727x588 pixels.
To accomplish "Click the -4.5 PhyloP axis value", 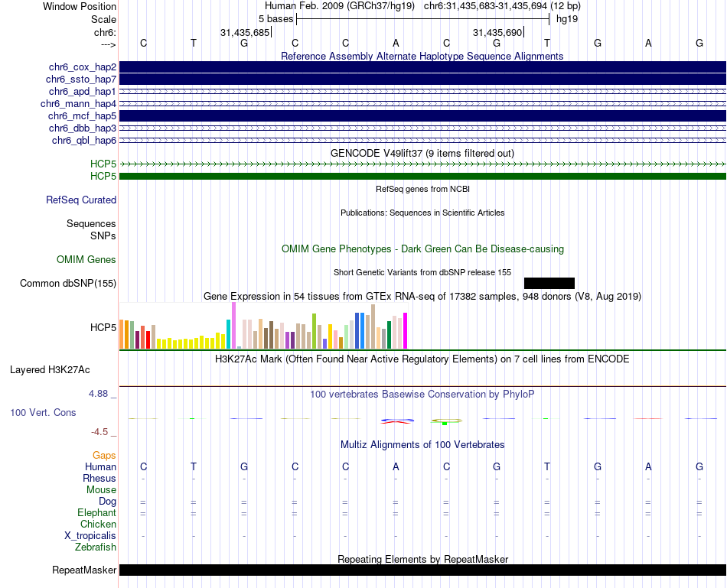I will [99, 432].
